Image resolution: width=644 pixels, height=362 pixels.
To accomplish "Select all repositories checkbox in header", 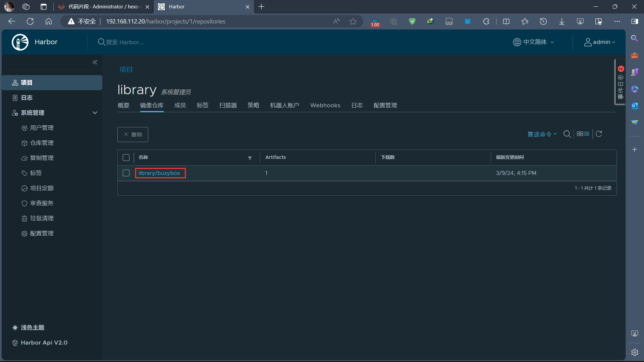I will tap(126, 158).
